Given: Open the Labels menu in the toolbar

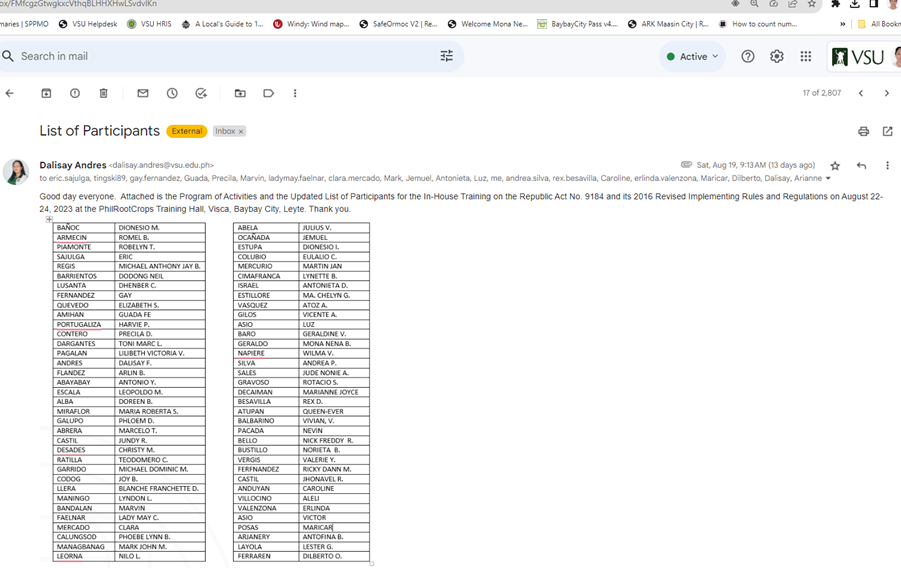Looking at the screenshot, I should pos(268,93).
